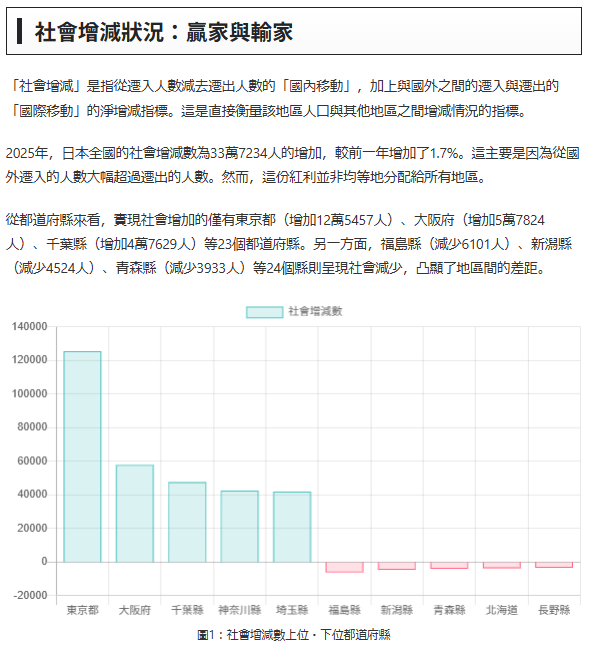
Task: Select the 福島縣 negative bar
Action: pyautogui.click(x=344, y=567)
